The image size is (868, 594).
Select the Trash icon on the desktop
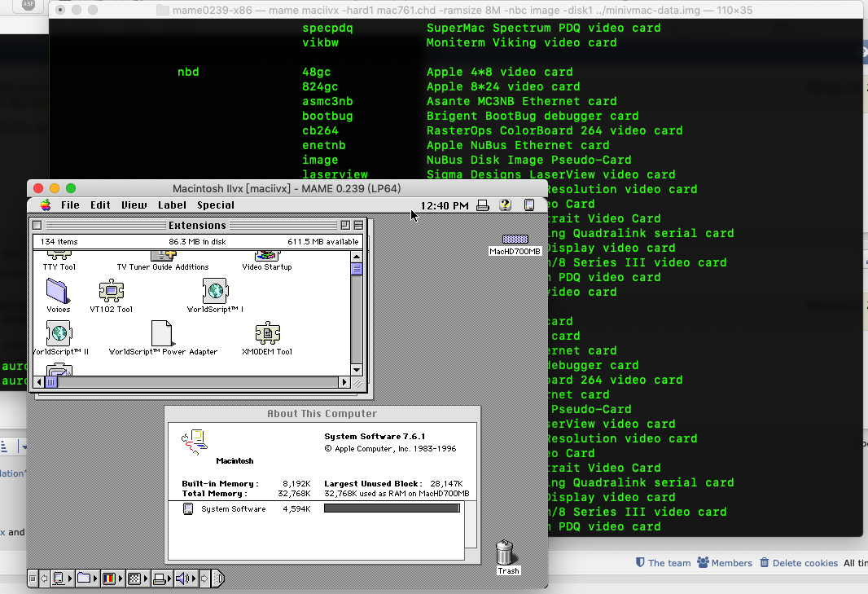pos(504,552)
